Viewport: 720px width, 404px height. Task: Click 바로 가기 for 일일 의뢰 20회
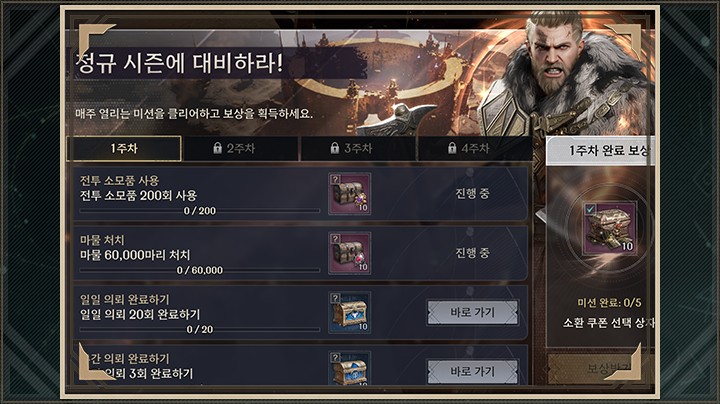pos(472,312)
